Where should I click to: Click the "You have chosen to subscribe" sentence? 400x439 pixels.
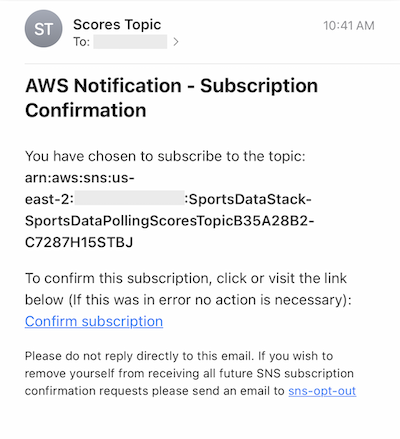(x=165, y=156)
